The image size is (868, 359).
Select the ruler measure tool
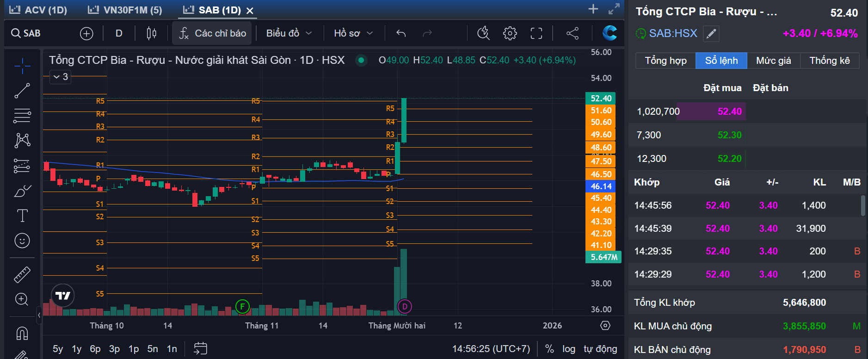click(x=22, y=274)
